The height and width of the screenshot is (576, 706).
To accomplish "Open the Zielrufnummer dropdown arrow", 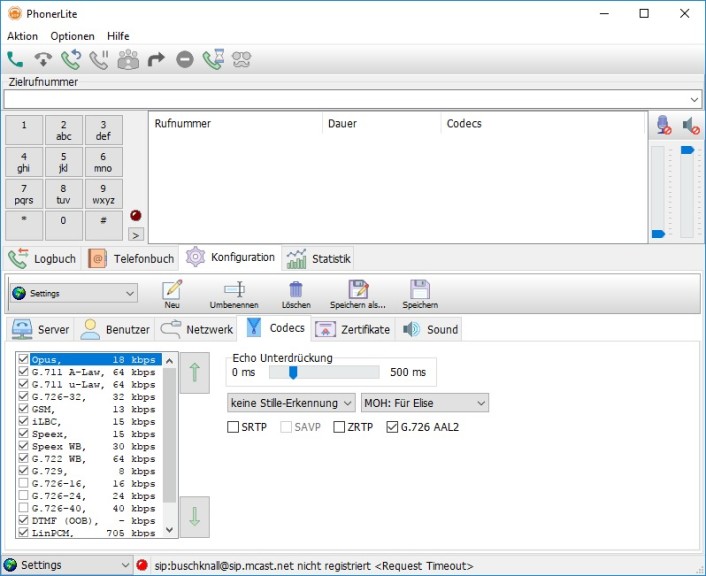I will 694,99.
